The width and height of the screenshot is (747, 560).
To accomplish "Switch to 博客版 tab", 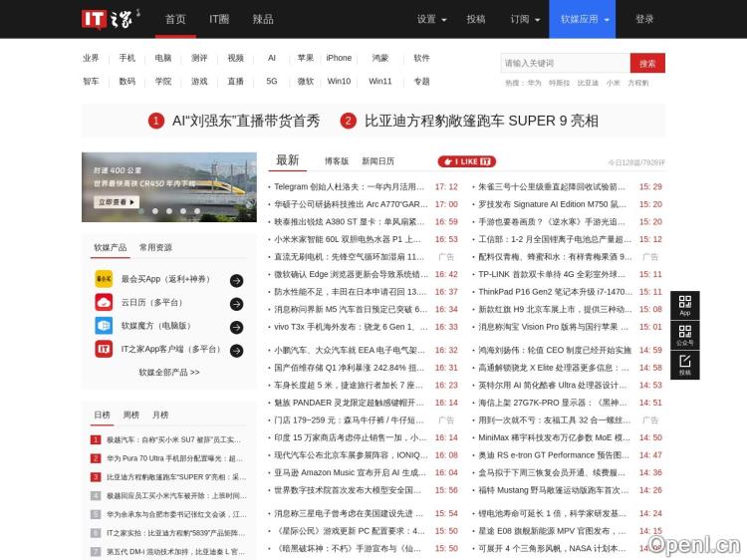I will pyautogui.click(x=337, y=161).
